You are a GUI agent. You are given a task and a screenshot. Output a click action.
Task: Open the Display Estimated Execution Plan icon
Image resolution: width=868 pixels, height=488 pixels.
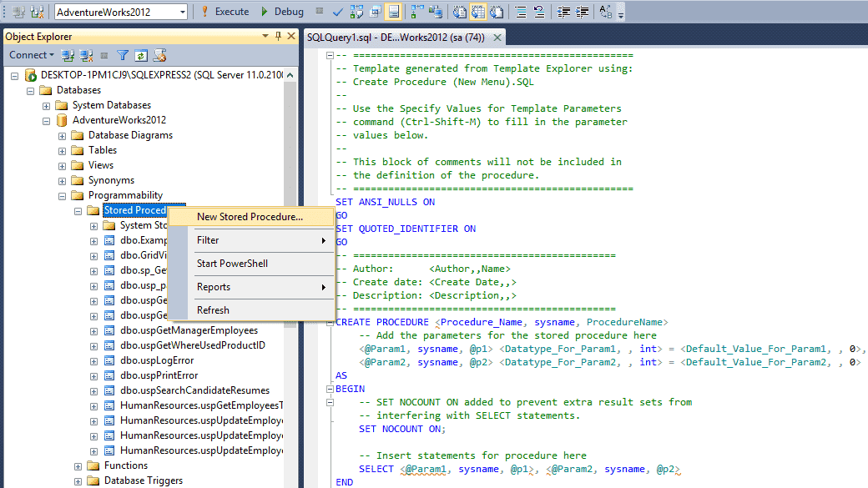tap(358, 11)
